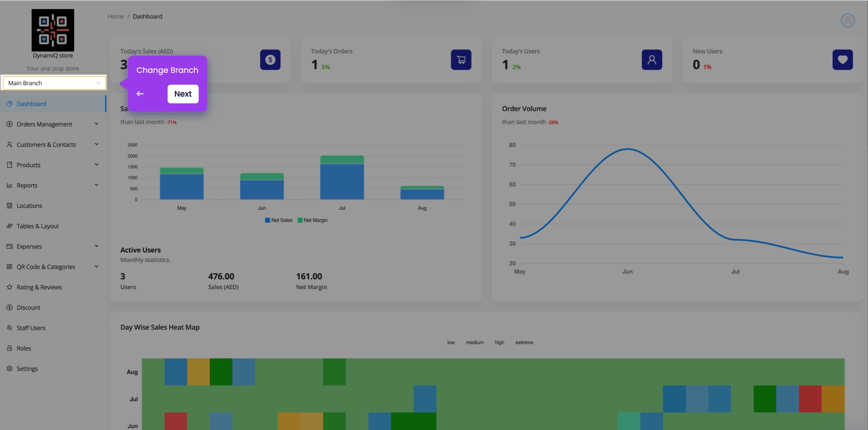Click the user profile avatar icon

[x=847, y=20]
